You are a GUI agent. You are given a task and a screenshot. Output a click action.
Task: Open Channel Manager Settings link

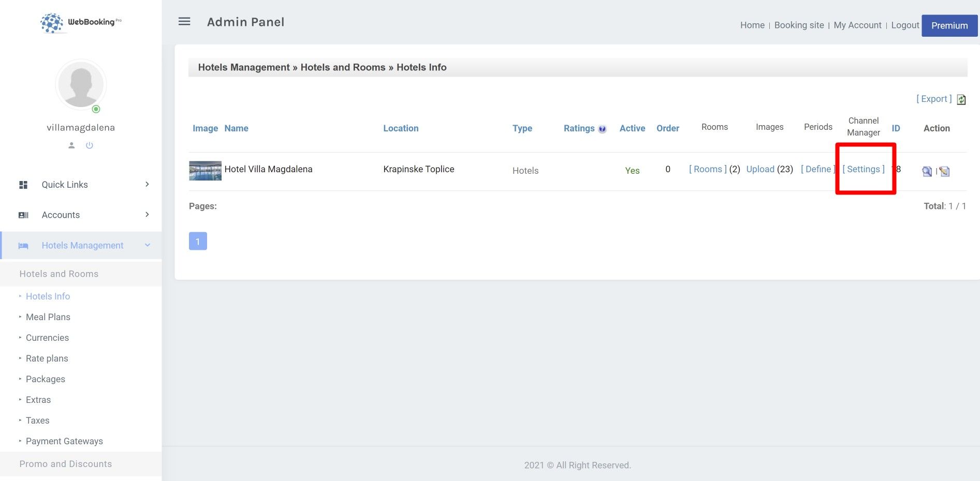pos(863,169)
